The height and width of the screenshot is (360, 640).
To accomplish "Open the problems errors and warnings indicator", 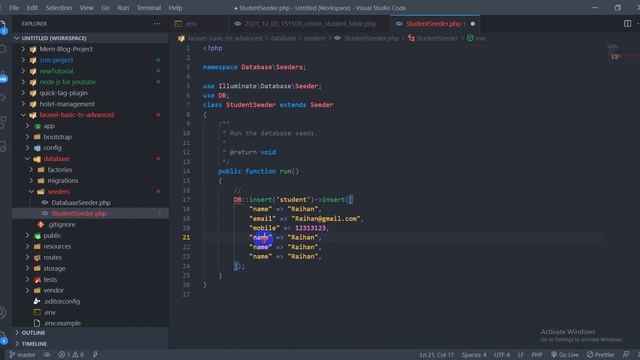I will [71, 355].
